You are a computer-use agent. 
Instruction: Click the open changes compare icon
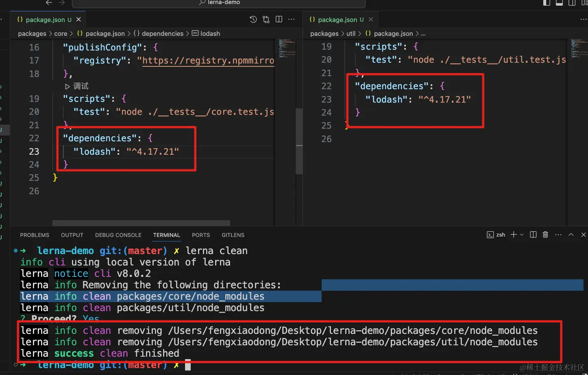pyautogui.click(x=266, y=19)
